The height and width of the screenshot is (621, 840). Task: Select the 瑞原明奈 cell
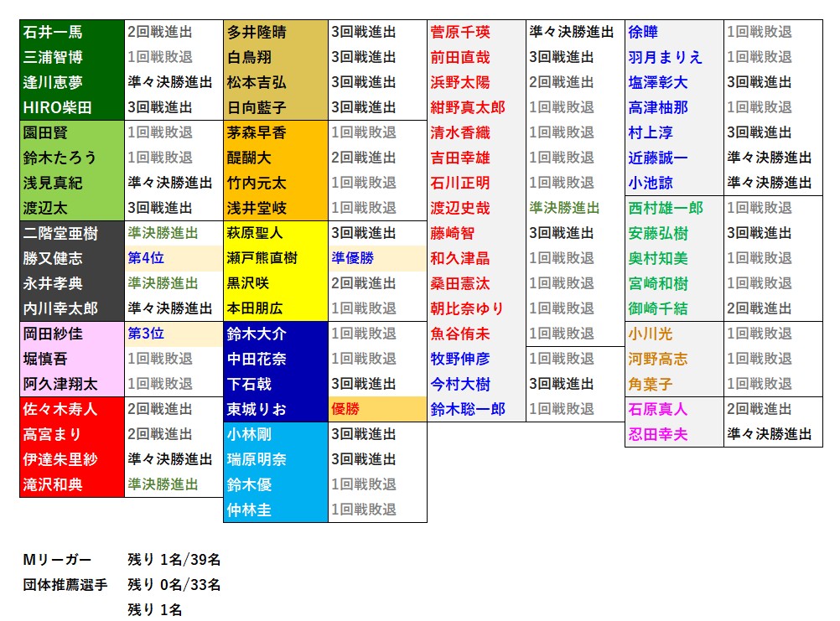[275, 460]
